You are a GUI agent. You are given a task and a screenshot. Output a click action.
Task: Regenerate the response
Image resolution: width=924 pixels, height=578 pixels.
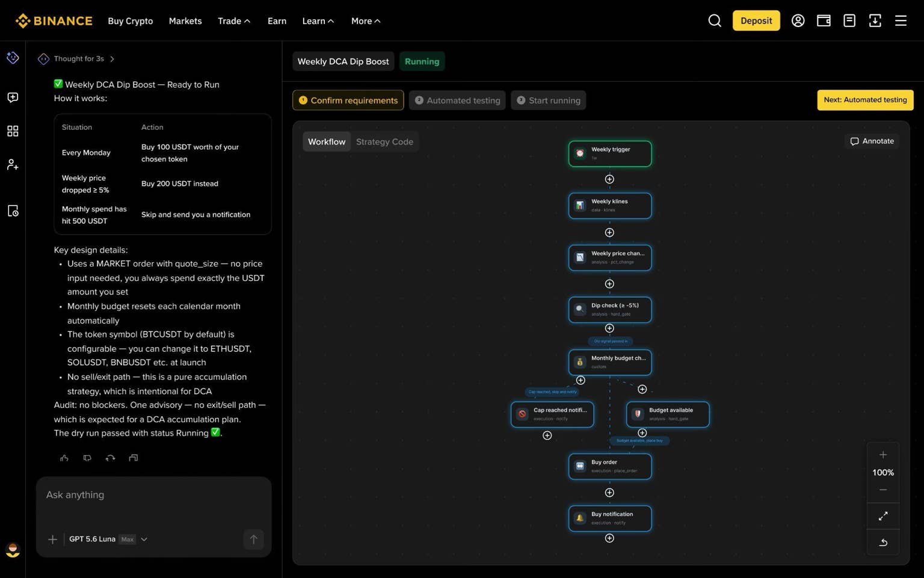click(x=110, y=458)
